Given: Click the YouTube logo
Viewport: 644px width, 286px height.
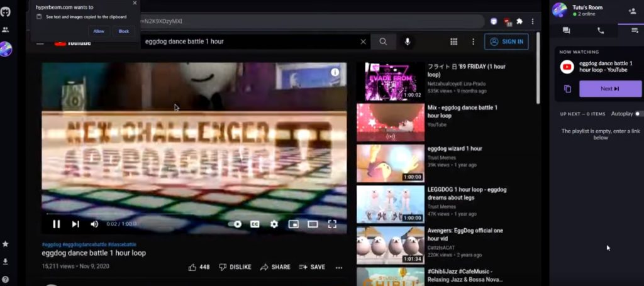Looking at the screenshot, I should 73,42.
